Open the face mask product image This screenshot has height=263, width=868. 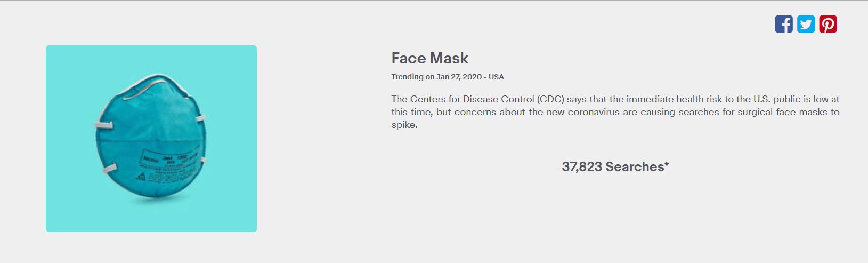(151, 139)
